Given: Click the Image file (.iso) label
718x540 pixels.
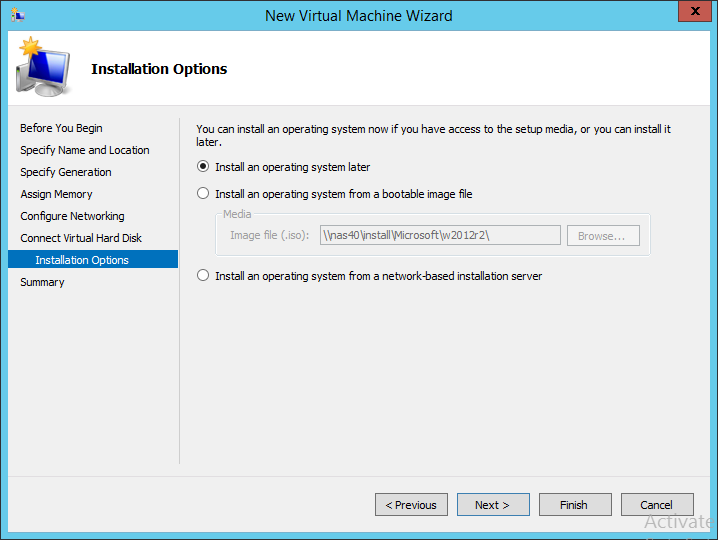Looking at the screenshot, I should [269, 235].
